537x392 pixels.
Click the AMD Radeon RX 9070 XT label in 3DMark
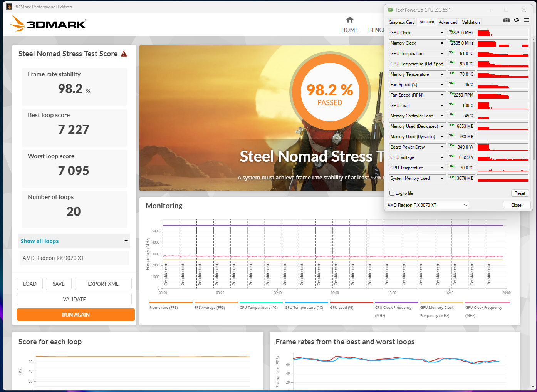tap(53, 258)
